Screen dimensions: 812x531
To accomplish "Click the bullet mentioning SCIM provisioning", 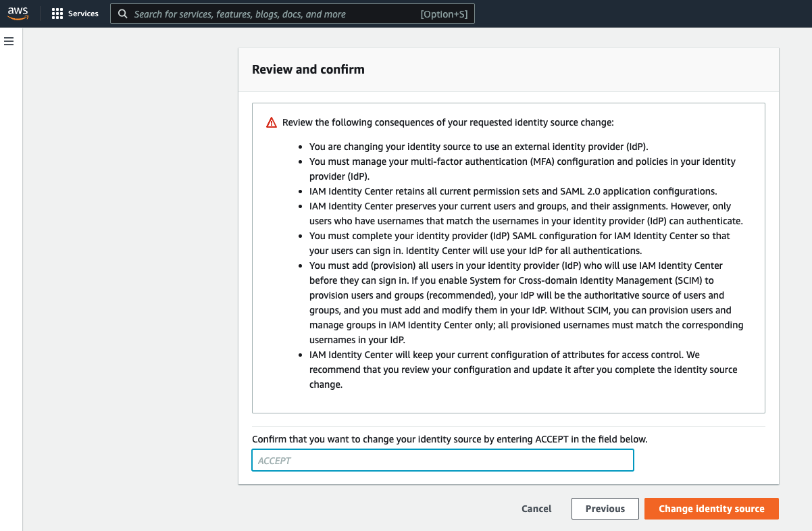I will 526,303.
